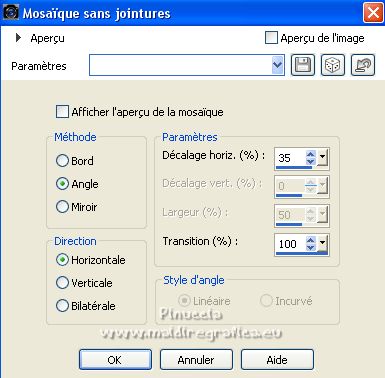Image resolution: width=385 pixels, height=378 pixels.
Task: Select the Miroir method option
Action: 62,207
